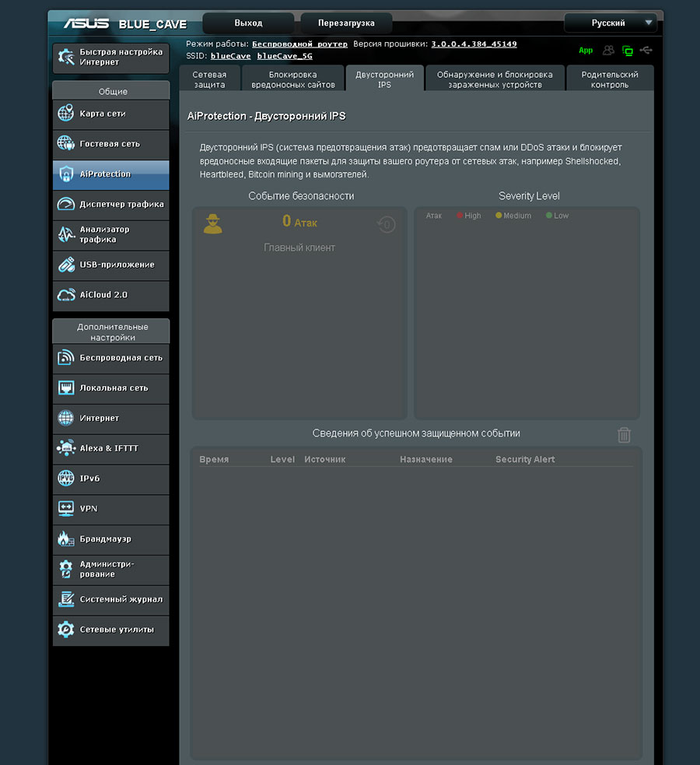Switch to Родительский контроль tab
Viewport: 700px width, 765px height.
coord(610,79)
